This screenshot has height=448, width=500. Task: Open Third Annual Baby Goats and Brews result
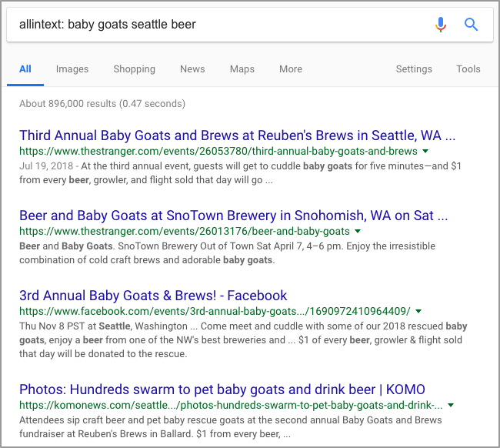(237, 135)
